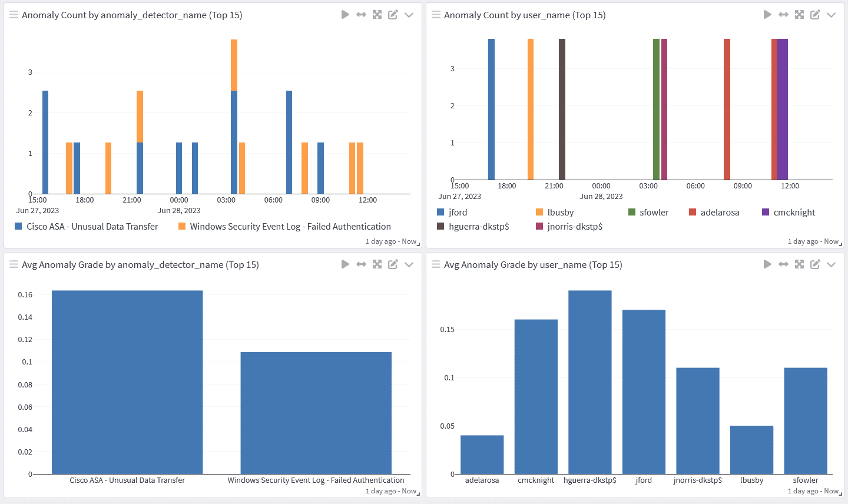The width and height of the screenshot is (848, 504).
Task: Hide the jford series via legend
Action: pos(457,213)
